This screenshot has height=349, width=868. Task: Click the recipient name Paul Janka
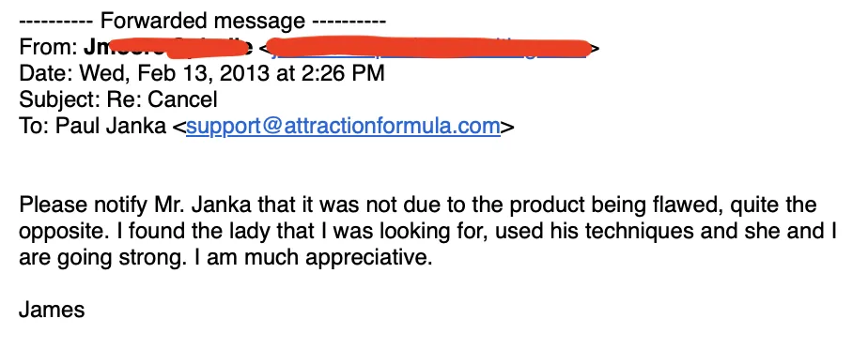tap(110, 127)
